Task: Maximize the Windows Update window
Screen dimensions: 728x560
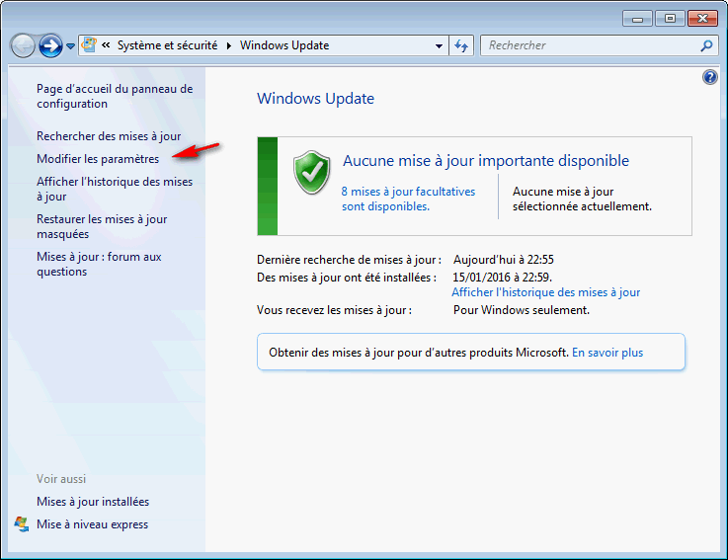Action: (670, 19)
